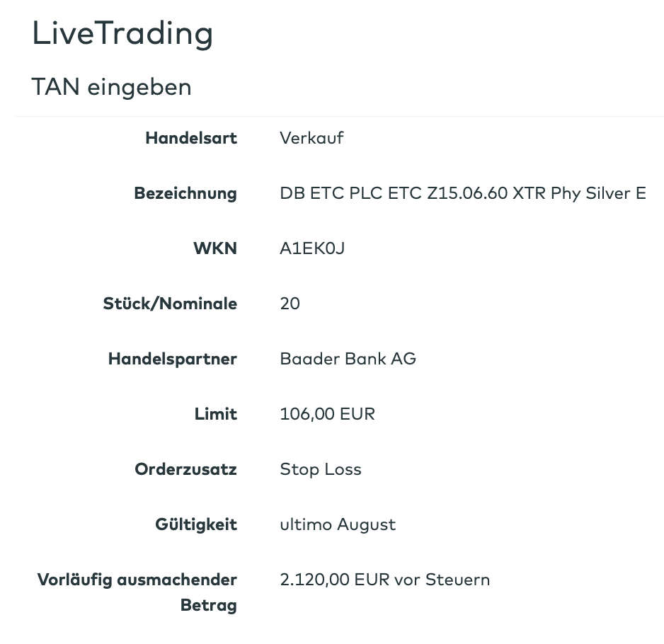Viewport: 664px width, 644px height.
Task: Click the TAN eingeben subheading
Action: click(112, 88)
